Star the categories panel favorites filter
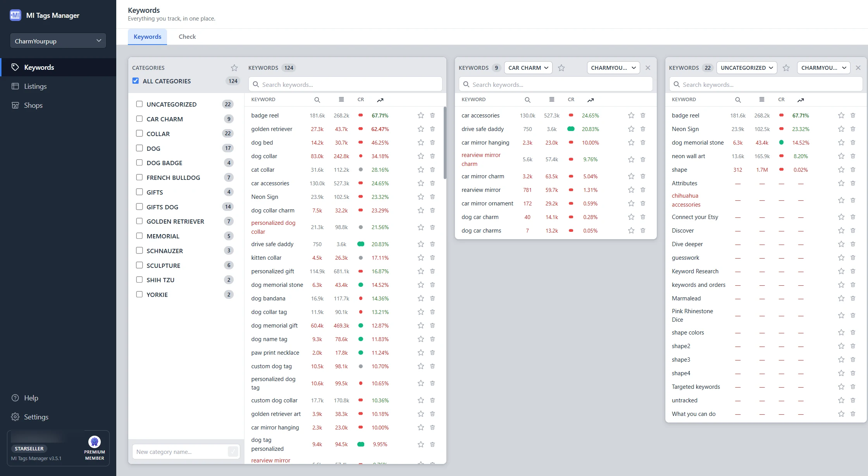The image size is (868, 476). coord(234,68)
